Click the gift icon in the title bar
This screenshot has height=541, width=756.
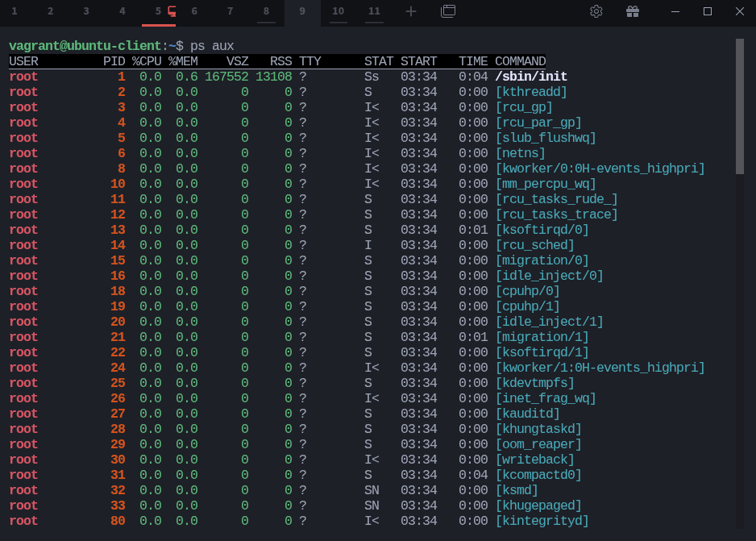(633, 12)
